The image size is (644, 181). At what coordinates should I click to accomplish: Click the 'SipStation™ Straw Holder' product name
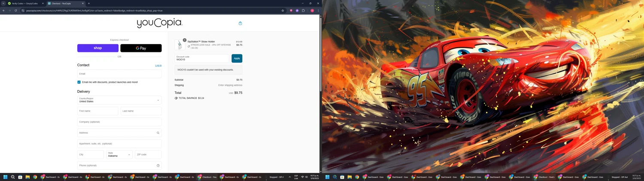point(201,42)
